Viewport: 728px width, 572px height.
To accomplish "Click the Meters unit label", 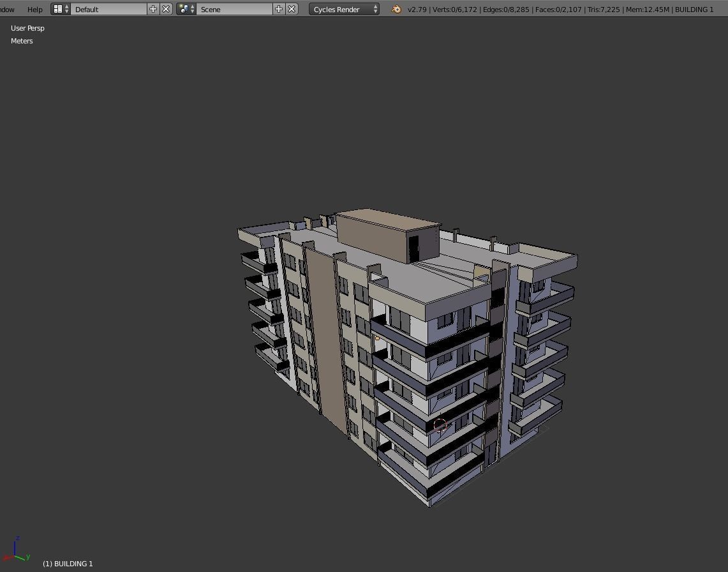I will (22, 41).
